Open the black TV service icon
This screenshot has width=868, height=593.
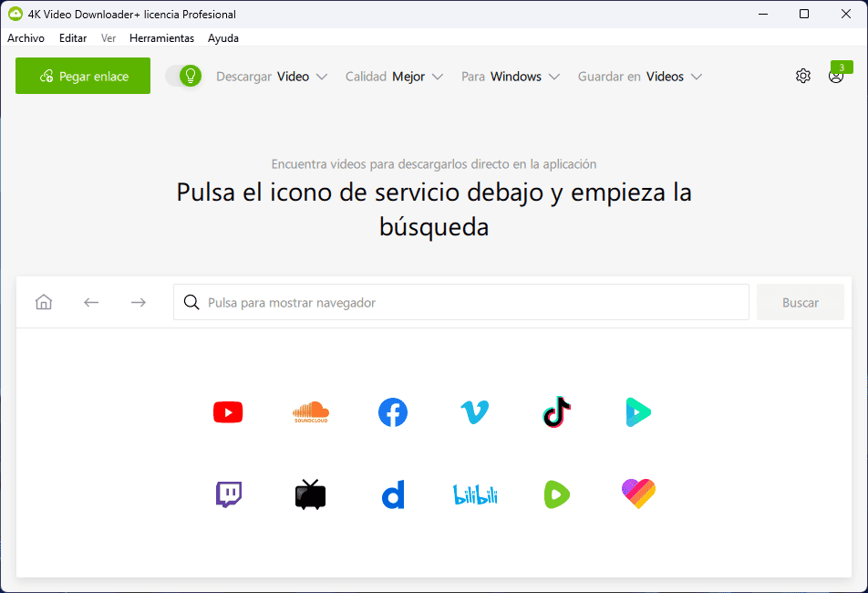(311, 494)
